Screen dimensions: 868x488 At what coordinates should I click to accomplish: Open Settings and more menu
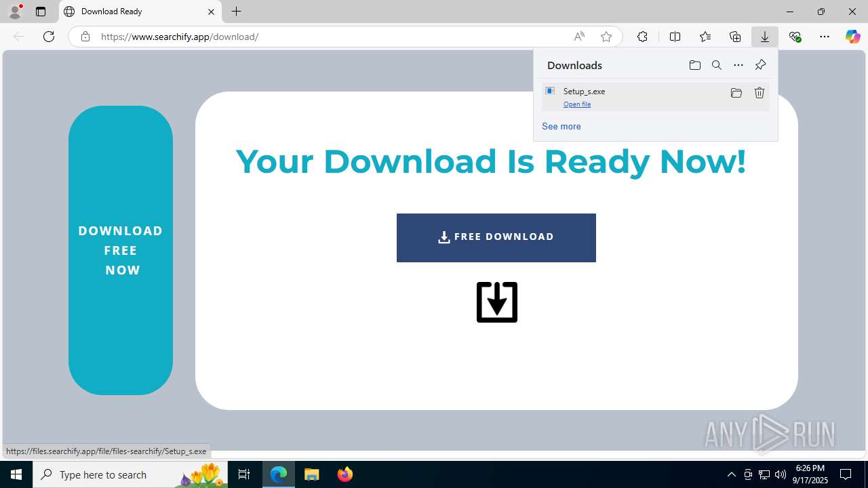coord(825,37)
